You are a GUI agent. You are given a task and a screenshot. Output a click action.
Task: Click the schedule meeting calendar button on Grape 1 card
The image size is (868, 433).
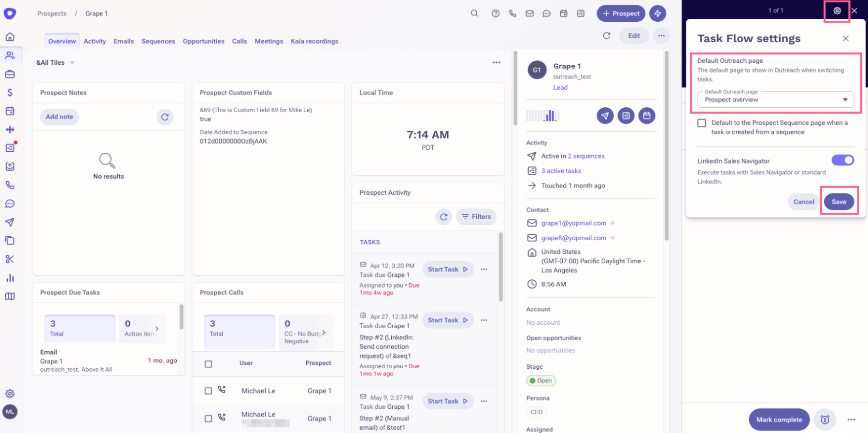[x=647, y=115]
